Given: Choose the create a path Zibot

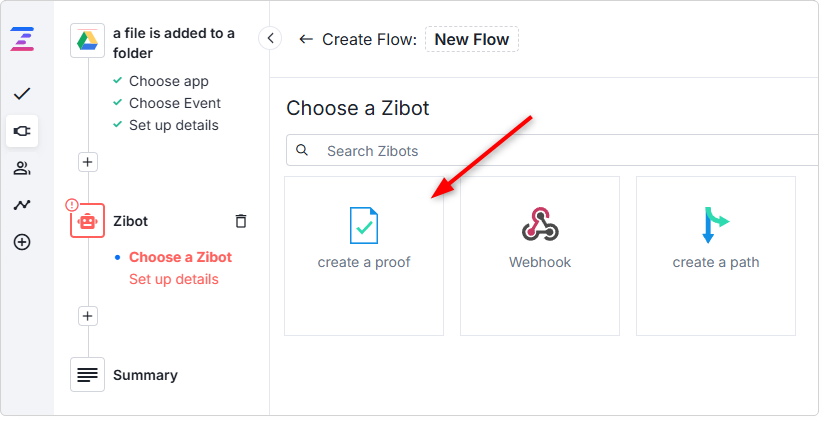Looking at the screenshot, I should pyautogui.click(x=716, y=256).
